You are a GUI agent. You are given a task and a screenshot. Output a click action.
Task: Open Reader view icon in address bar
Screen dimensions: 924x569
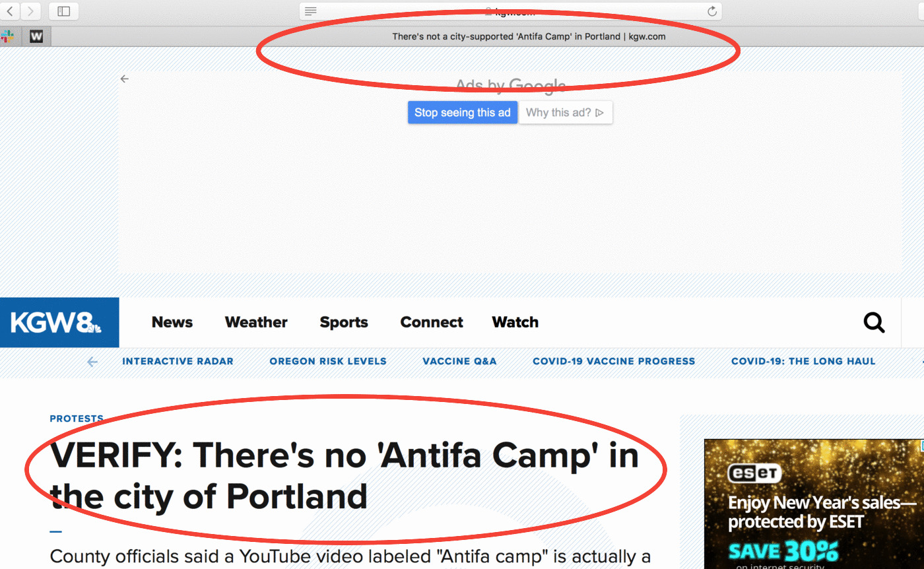(311, 11)
